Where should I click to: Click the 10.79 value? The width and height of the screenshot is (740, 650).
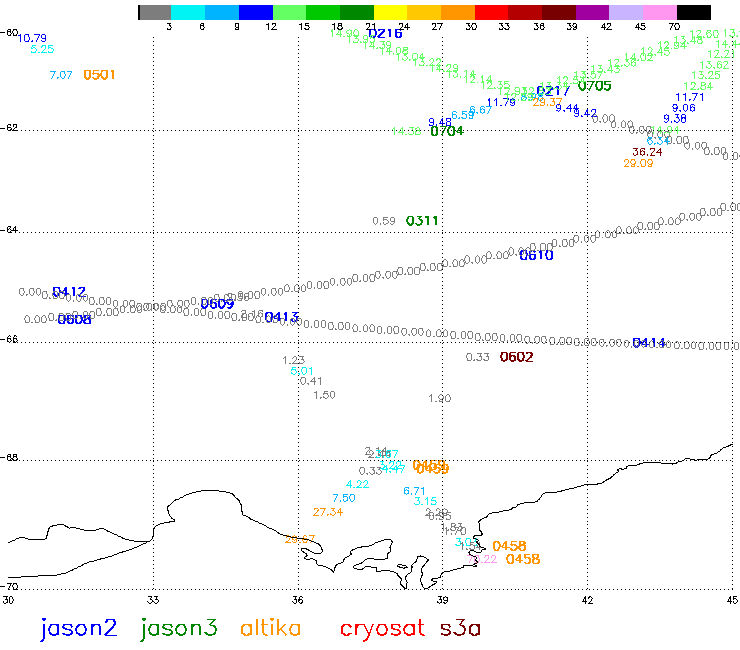(32, 38)
